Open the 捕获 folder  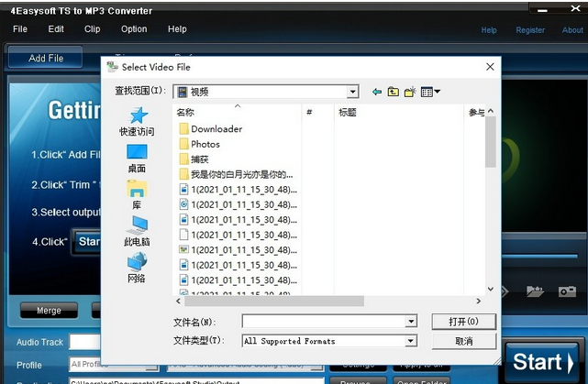pos(194,159)
